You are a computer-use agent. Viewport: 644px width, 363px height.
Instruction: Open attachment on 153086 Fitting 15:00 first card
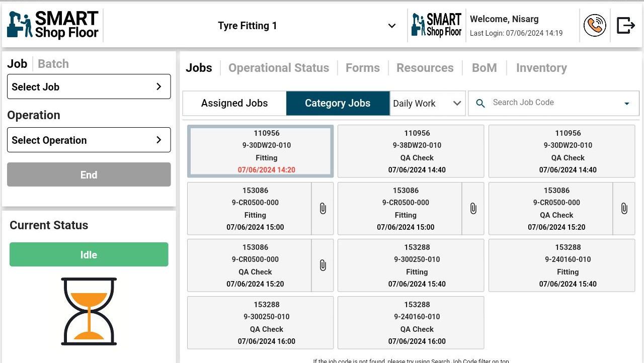point(323,209)
